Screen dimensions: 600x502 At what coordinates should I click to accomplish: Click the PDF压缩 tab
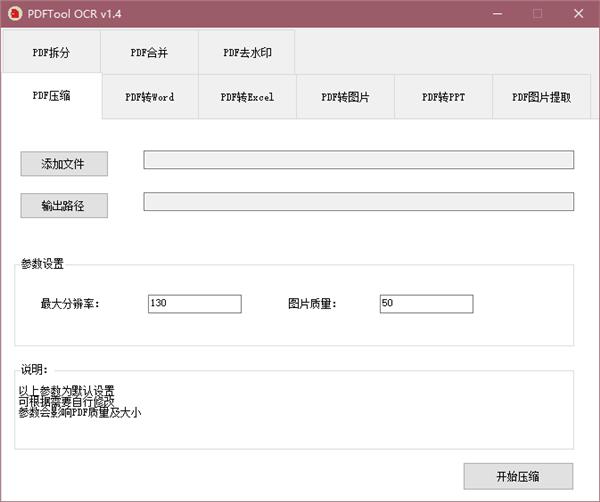point(52,96)
